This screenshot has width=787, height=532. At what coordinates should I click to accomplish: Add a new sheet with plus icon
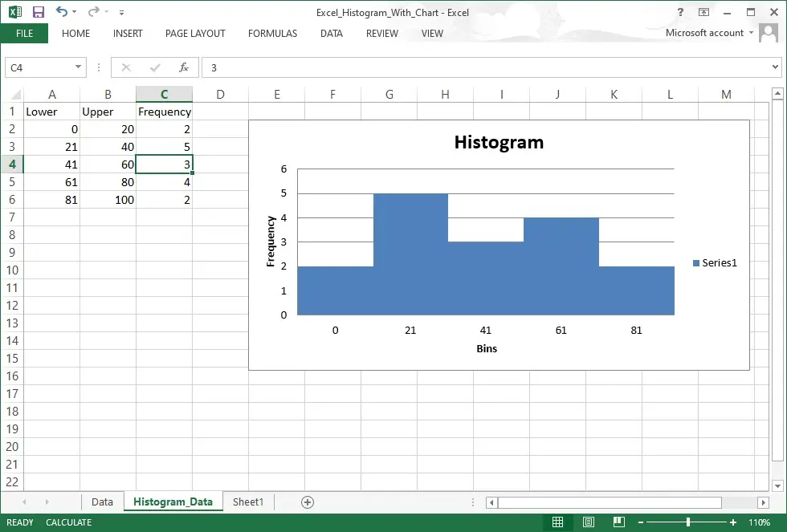[x=307, y=502]
